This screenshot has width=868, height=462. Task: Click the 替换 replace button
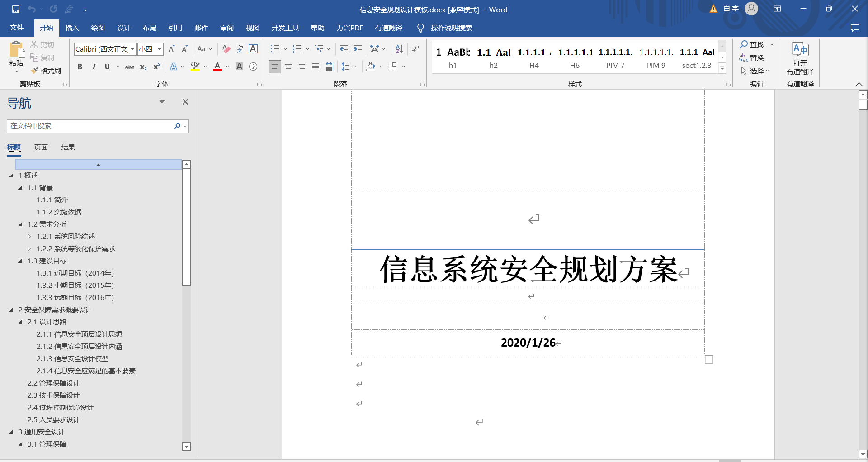coord(751,57)
